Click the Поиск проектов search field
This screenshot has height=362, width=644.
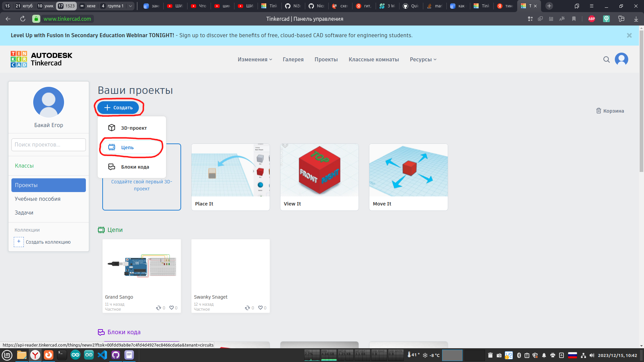49,145
